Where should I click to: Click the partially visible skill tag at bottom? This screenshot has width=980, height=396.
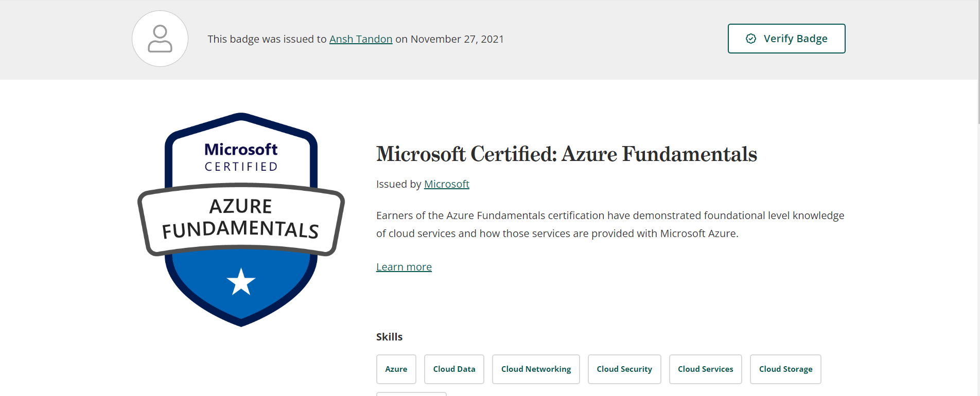pos(411,394)
